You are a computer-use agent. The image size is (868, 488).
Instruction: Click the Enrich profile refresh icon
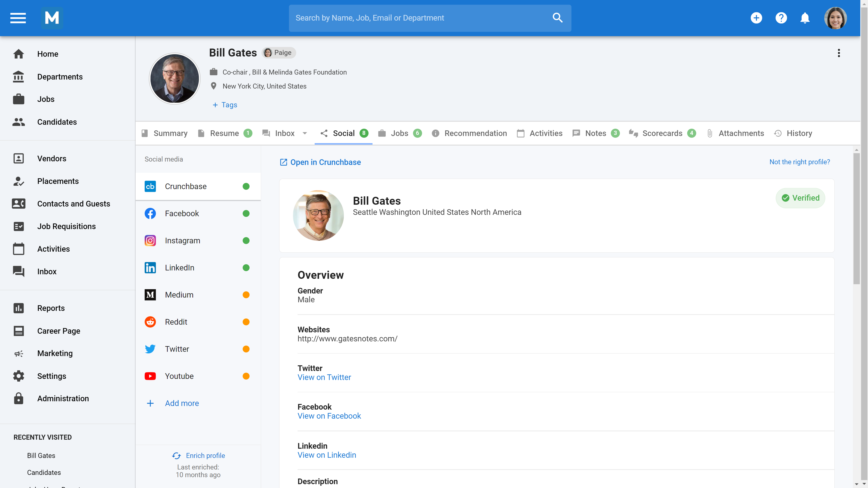click(176, 455)
